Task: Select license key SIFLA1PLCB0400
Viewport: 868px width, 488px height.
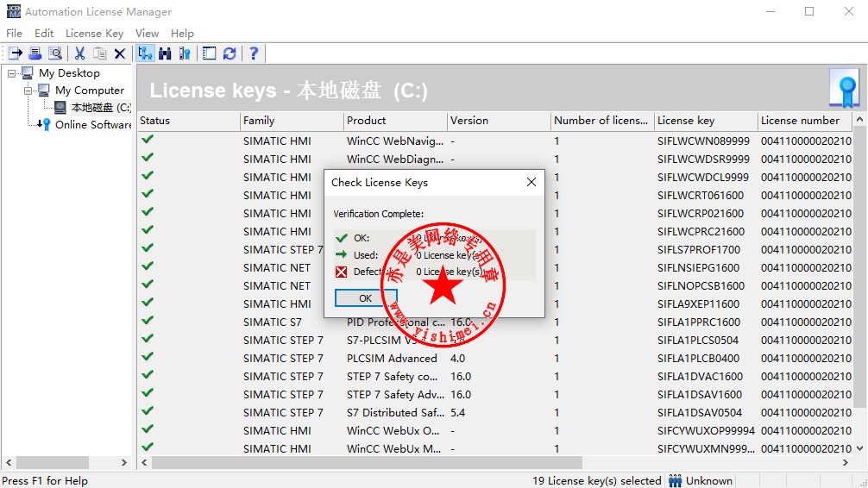Action: [698, 358]
